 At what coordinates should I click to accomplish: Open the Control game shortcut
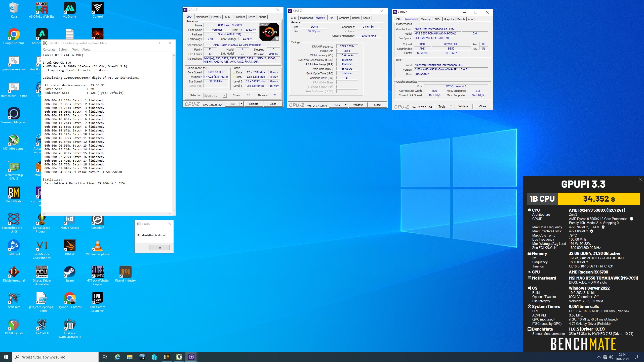[98, 10]
